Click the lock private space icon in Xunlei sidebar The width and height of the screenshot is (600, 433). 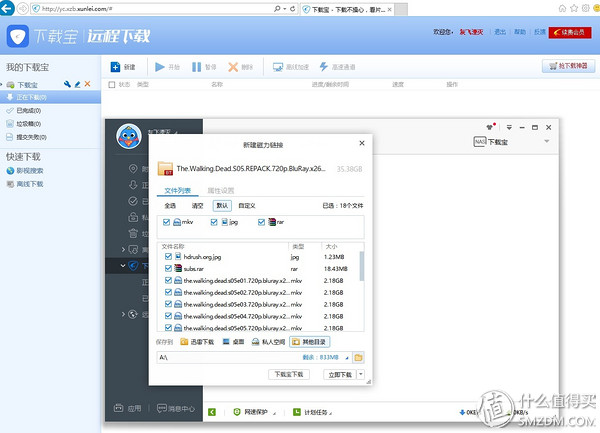click(133, 217)
